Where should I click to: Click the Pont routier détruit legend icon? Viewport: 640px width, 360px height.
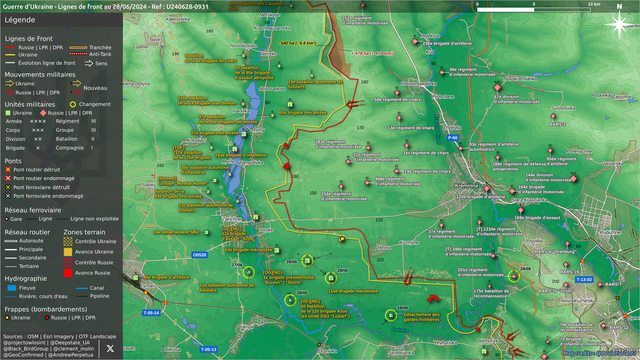coord(8,169)
